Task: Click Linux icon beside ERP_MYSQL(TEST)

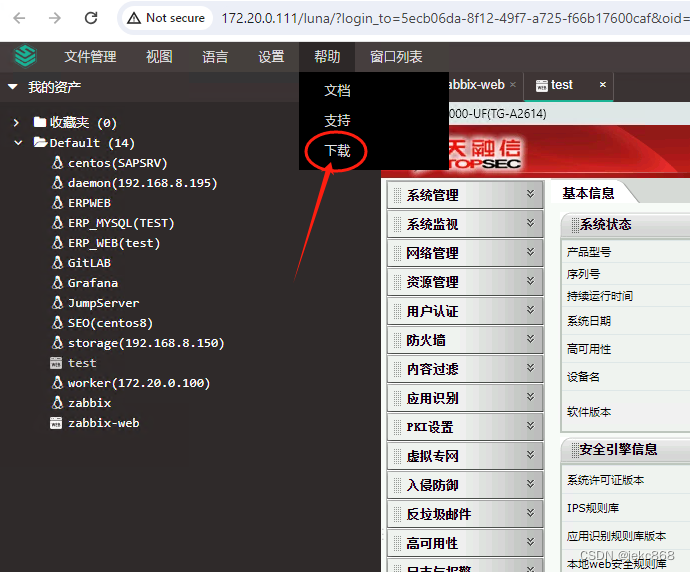Action: pyautogui.click(x=57, y=222)
